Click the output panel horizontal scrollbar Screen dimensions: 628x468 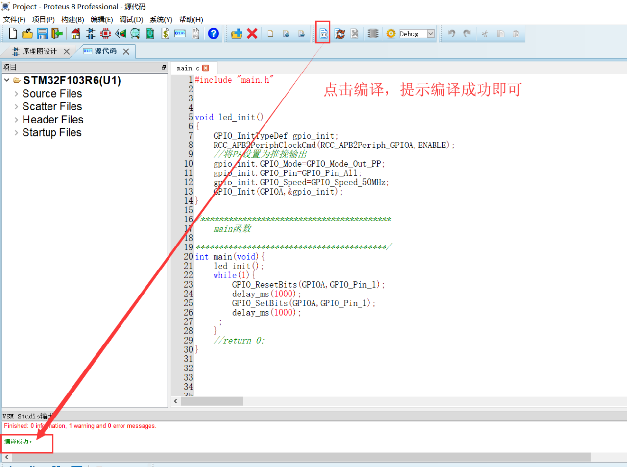tap(300, 457)
